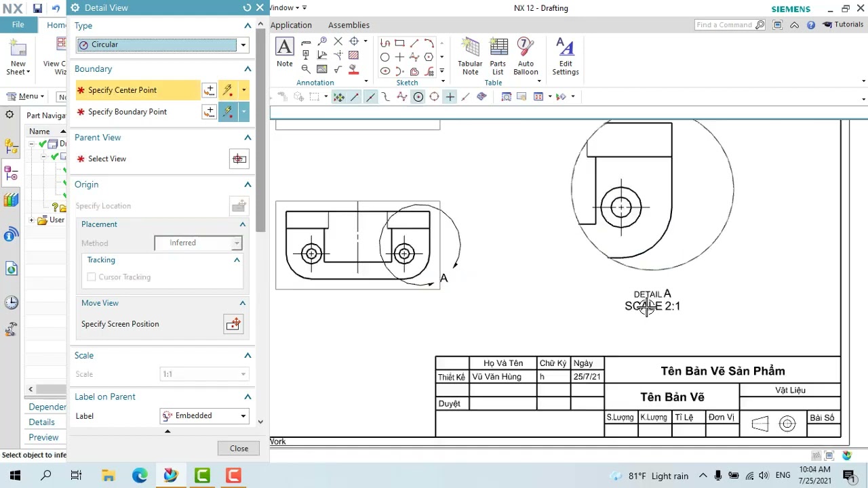Image resolution: width=868 pixels, height=488 pixels.
Task: Collapse the Move View section
Action: pos(242,303)
